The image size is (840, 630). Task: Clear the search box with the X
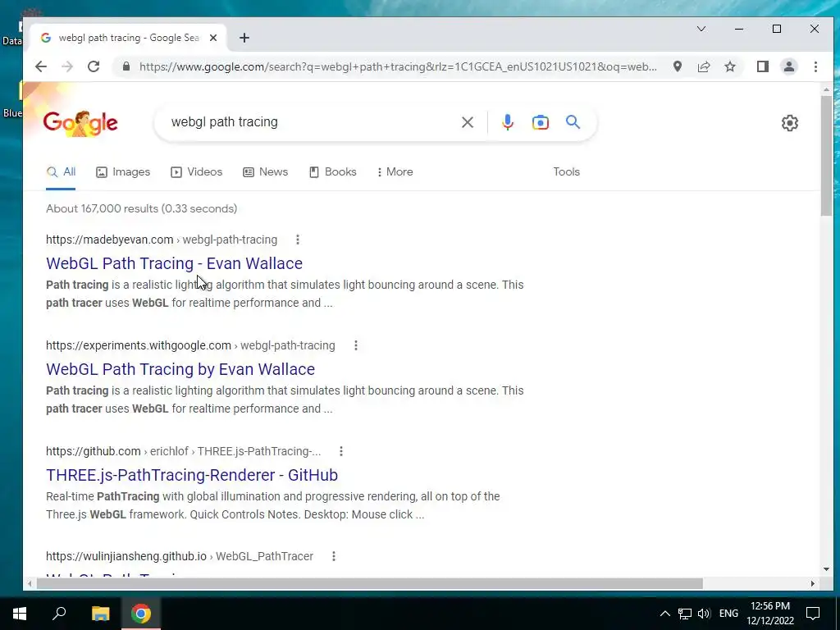(x=467, y=122)
